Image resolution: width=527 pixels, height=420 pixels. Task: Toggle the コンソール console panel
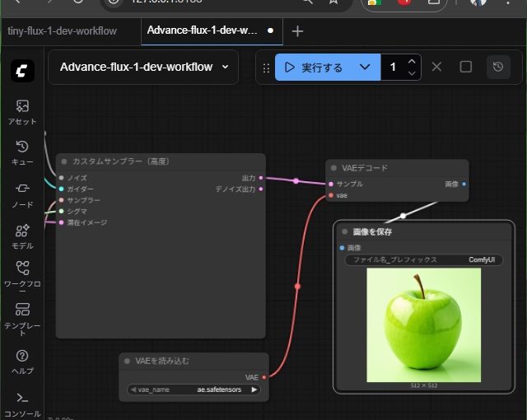[x=22, y=404]
